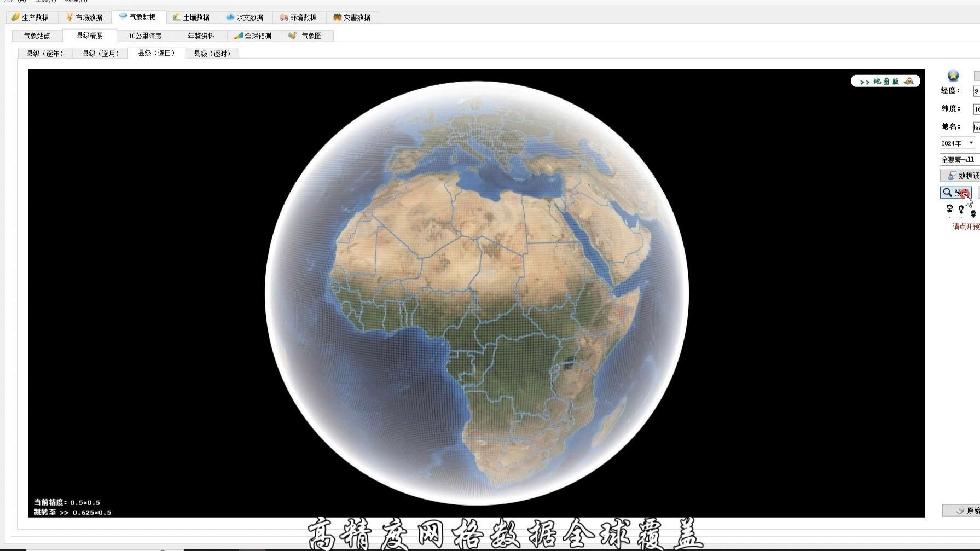
Task: Click the star globe icon
Action: (953, 76)
